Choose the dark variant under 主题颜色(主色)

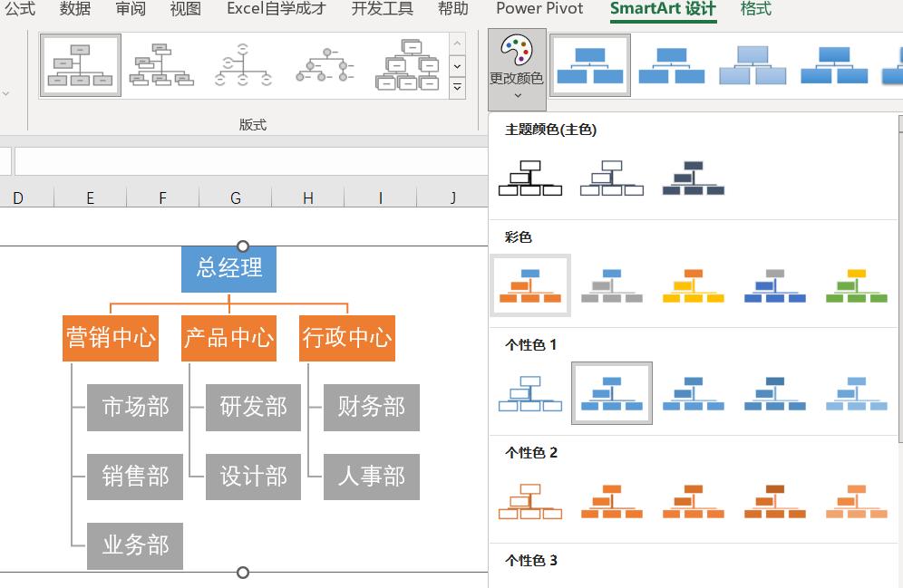click(694, 178)
